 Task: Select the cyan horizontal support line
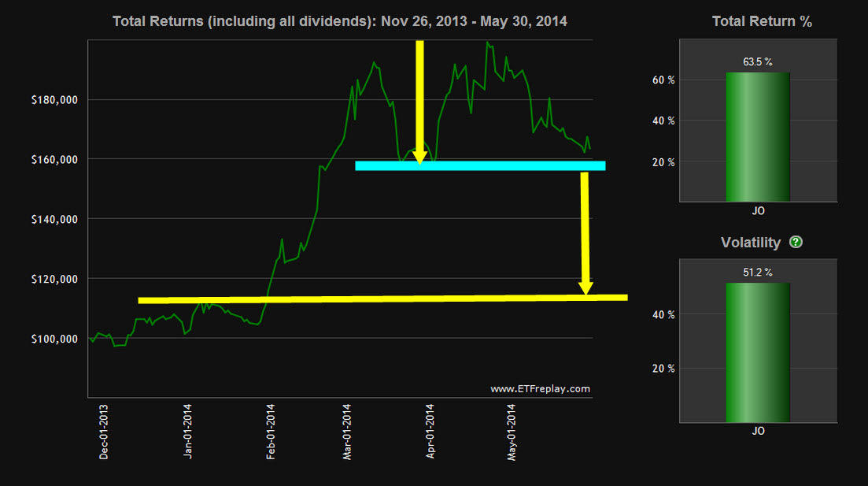point(480,166)
